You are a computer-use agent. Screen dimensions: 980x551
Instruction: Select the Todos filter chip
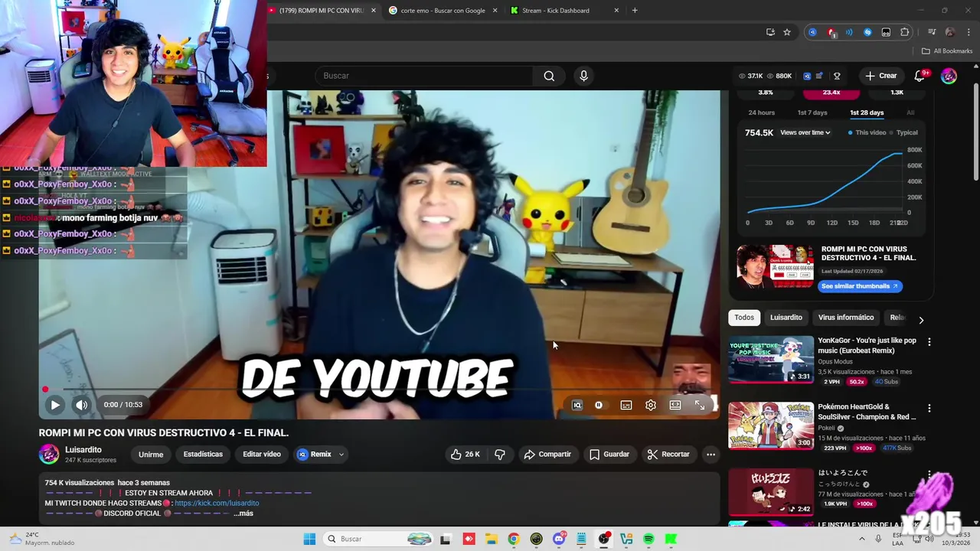(x=744, y=318)
